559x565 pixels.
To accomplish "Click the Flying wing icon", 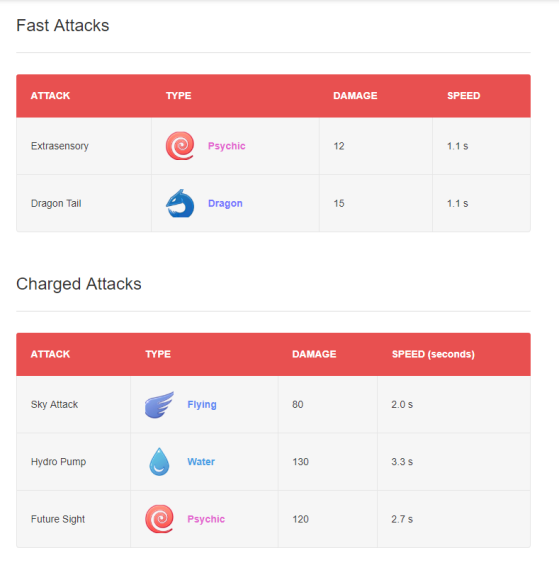I will [159, 404].
